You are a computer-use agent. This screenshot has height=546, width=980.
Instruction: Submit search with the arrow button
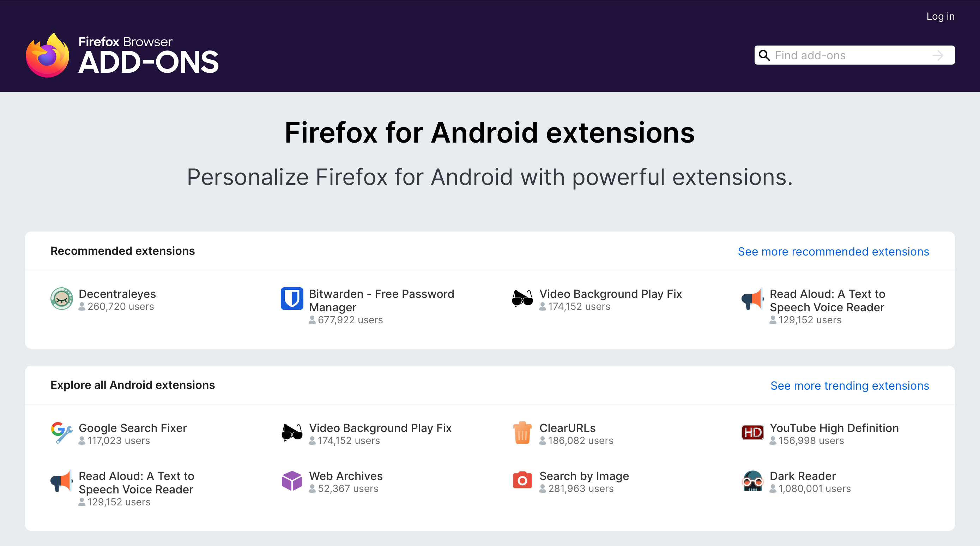938,55
